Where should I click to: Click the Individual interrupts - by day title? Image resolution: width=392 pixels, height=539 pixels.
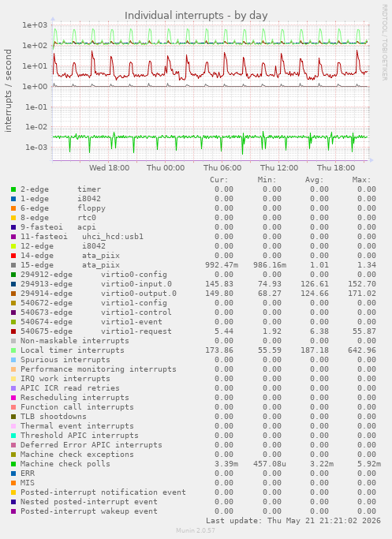click(196, 16)
